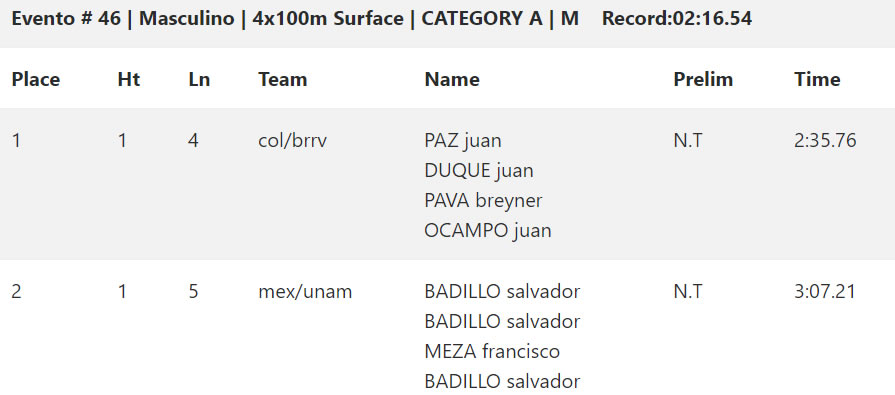Click N.T prelim value for col/brrv
895x395 pixels.
[688, 140]
